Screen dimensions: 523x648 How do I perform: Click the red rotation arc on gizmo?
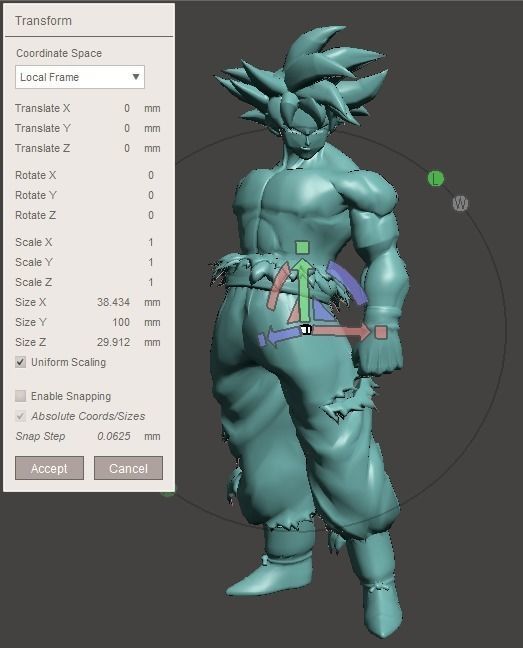tap(276, 286)
